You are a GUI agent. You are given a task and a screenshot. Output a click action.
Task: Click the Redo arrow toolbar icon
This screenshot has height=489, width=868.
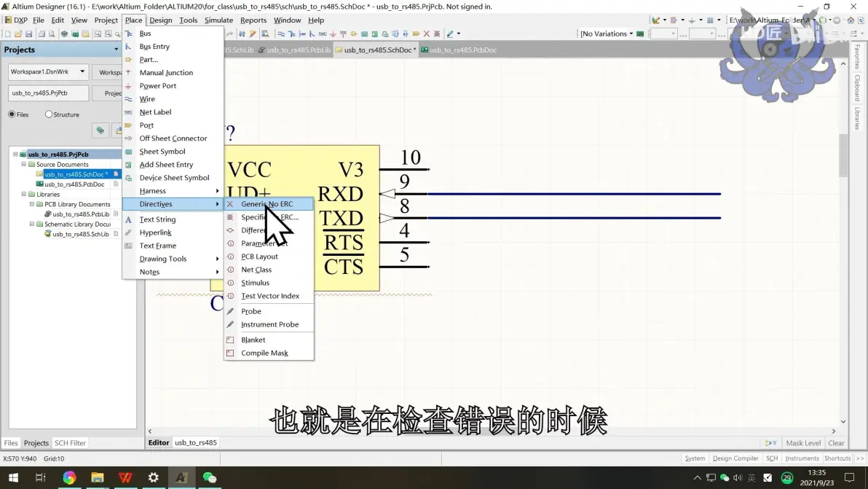coord(229,34)
